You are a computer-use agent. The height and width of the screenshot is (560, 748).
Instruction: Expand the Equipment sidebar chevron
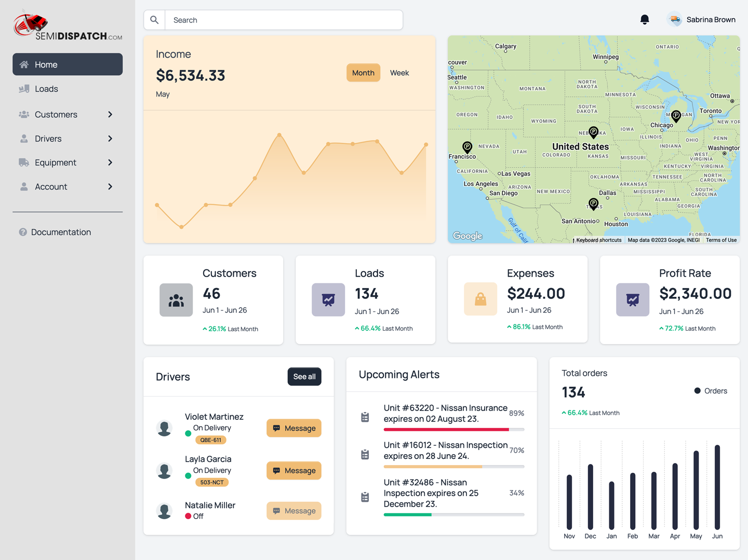tap(110, 162)
